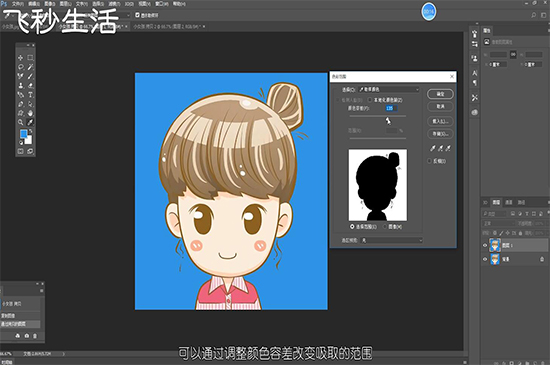Select the Rectangular Marquee tool
Screen dimensions: 550x365
click(x=31, y=58)
